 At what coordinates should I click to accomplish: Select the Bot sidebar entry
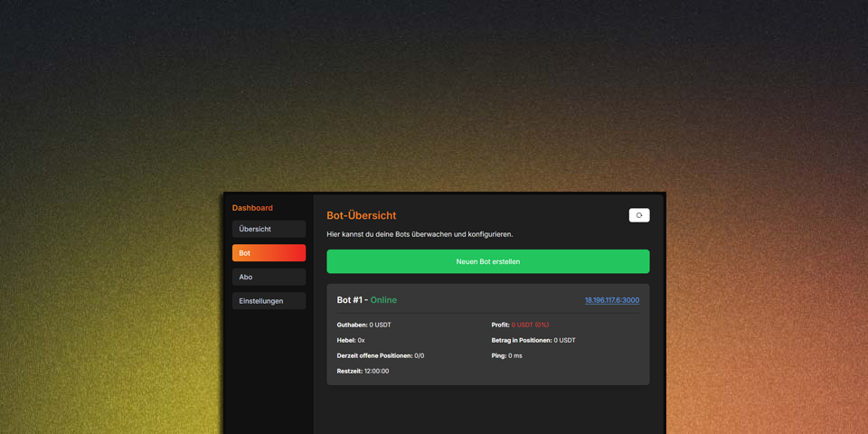coord(269,253)
